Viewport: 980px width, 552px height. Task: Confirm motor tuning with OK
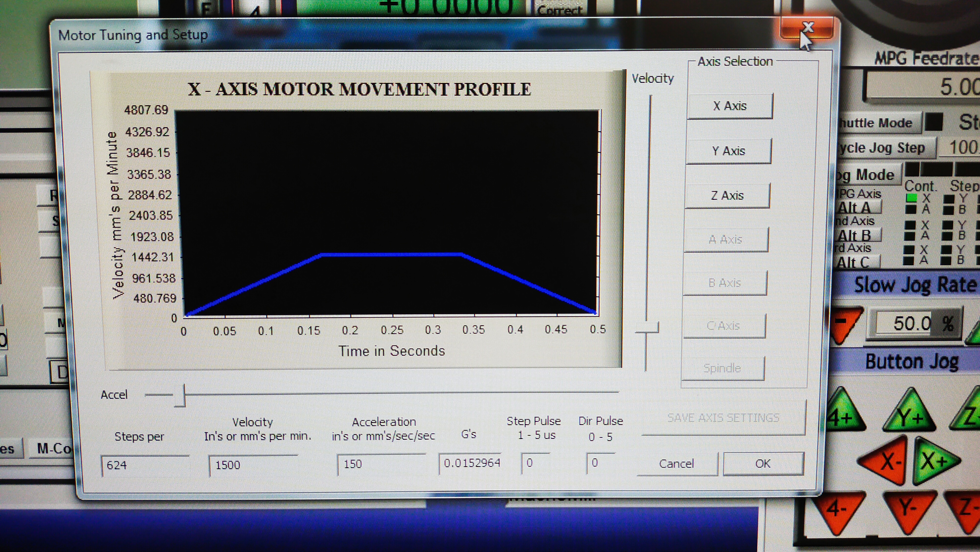click(x=763, y=464)
